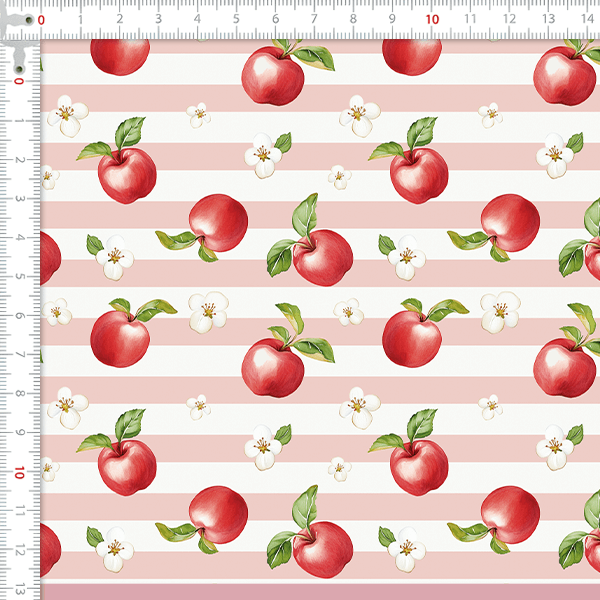Viewport: 600px width, 600px height.
Task: Select the number 6 on the left ruler
Action: pos(19,315)
